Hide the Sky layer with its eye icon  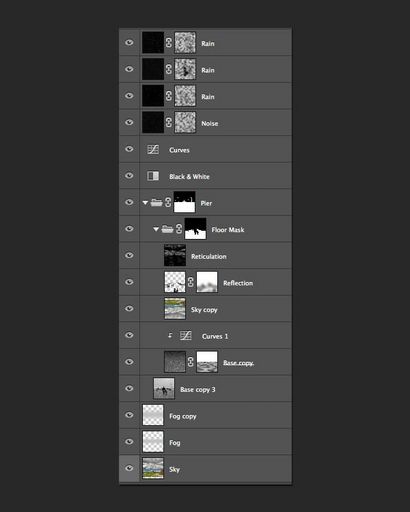(129, 468)
